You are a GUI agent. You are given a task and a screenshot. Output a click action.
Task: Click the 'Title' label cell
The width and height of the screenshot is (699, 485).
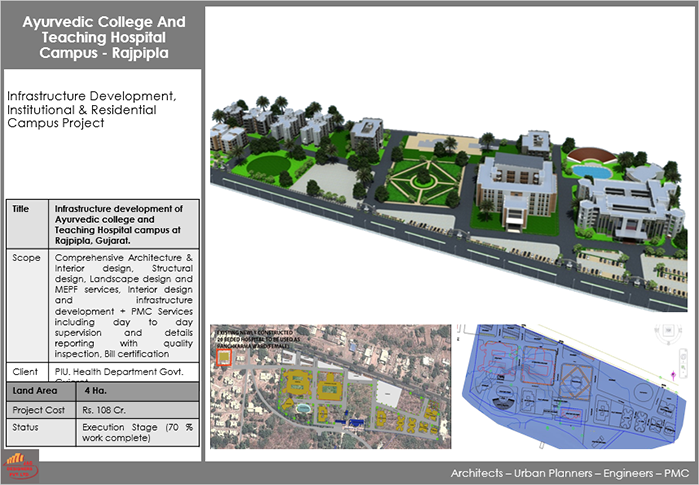(x=27, y=224)
